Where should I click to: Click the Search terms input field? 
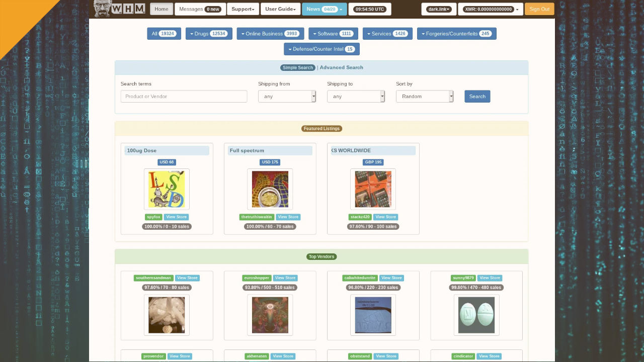pyautogui.click(x=184, y=97)
